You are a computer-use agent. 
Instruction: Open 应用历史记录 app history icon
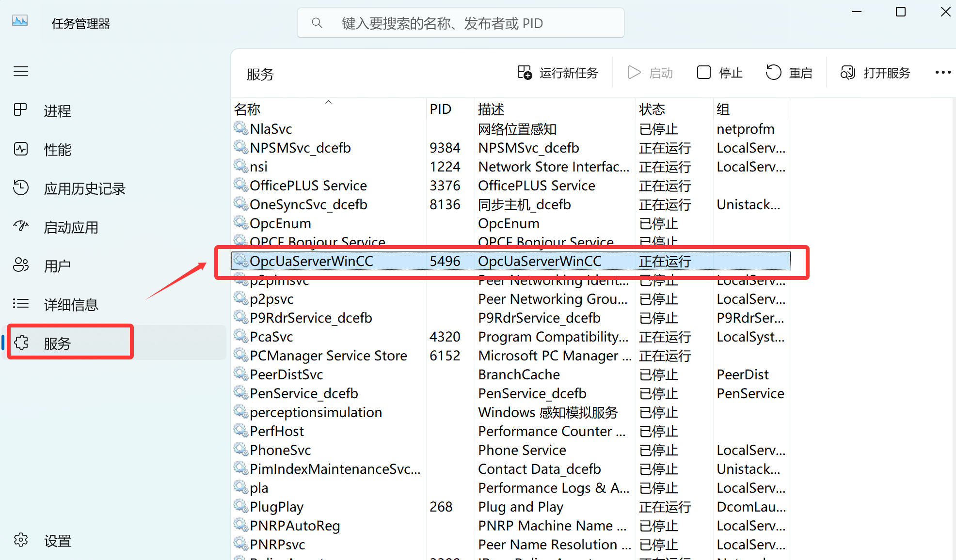[x=21, y=188]
